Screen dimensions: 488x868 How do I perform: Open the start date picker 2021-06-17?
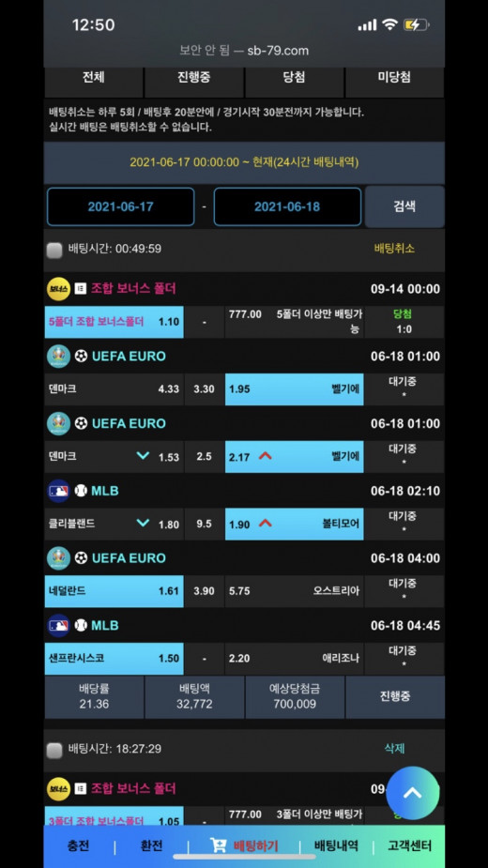click(121, 207)
